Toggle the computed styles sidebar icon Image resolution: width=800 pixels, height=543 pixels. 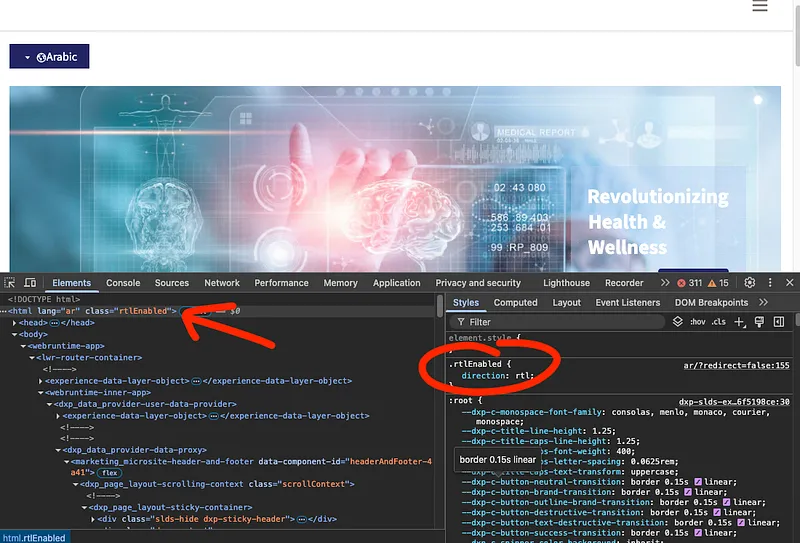[x=779, y=322]
